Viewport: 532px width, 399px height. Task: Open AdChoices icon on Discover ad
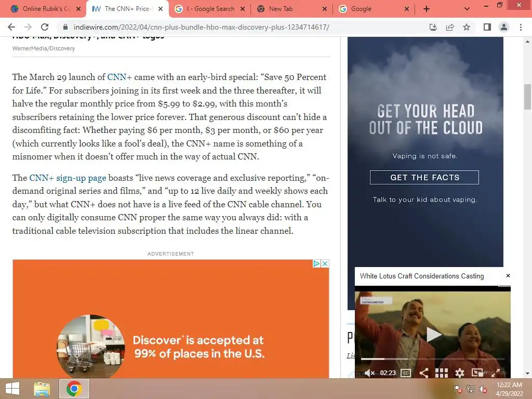316,263
